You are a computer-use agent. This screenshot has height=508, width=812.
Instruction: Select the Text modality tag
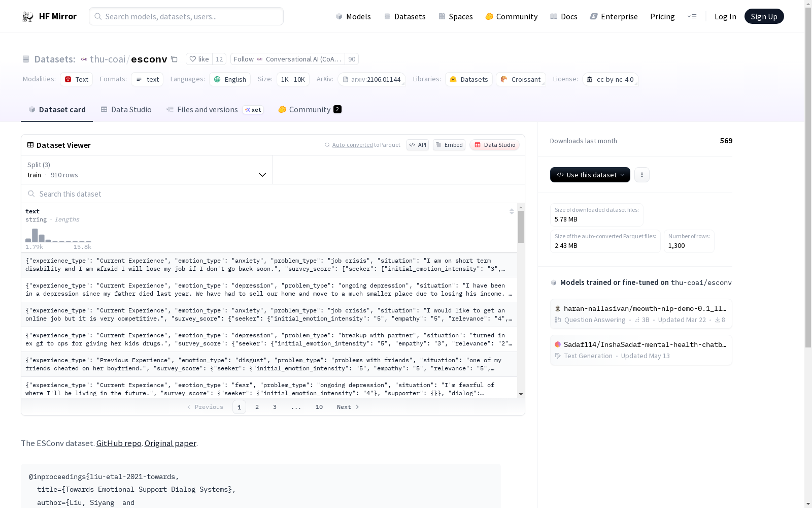[x=77, y=79]
